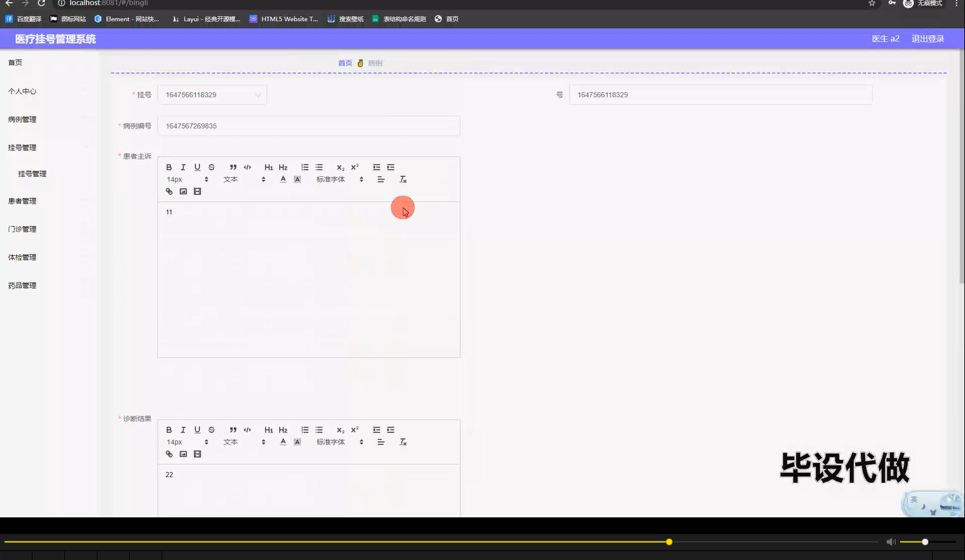This screenshot has width=965, height=560.
Task: Open text alignment dropdown in 患者主诉 editor
Action: (381, 179)
